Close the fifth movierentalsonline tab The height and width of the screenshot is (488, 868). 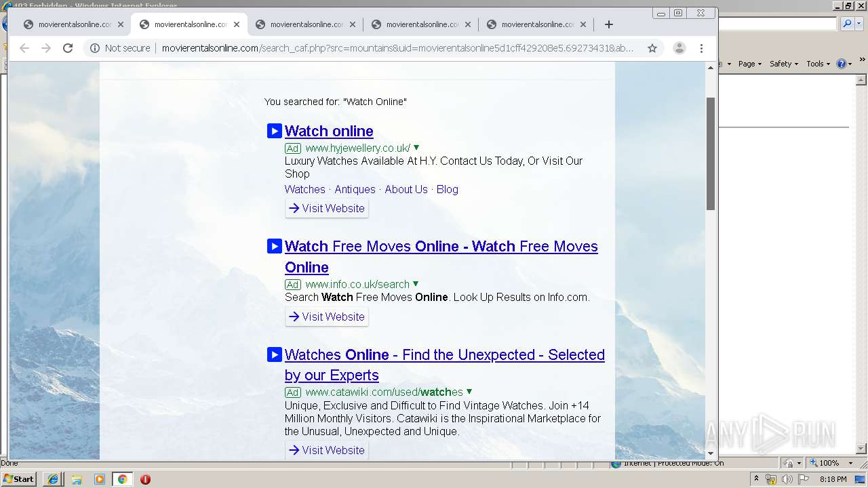(x=583, y=24)
